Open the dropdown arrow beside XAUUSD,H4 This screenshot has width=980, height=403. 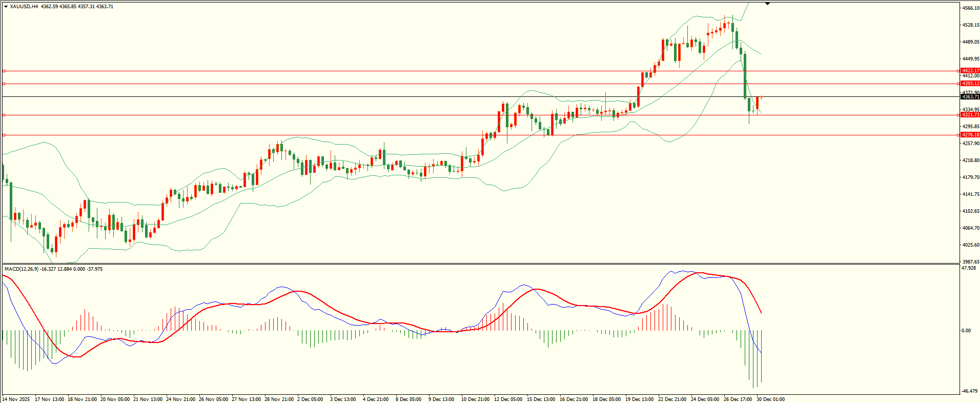(x=6, y=7)
